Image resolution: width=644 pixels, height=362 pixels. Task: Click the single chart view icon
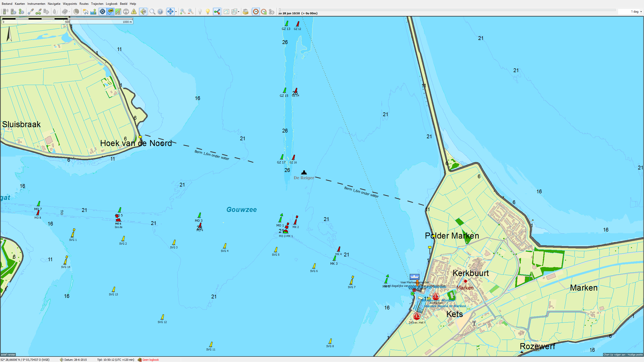(226, 12)
